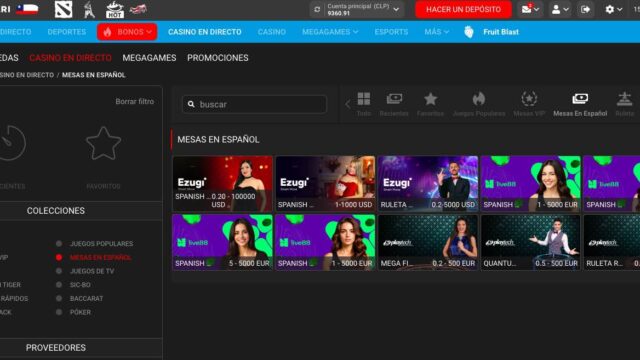The image size is (640, 360).
Task: Click the Borrar filtro link
Action: click(134, 101)
